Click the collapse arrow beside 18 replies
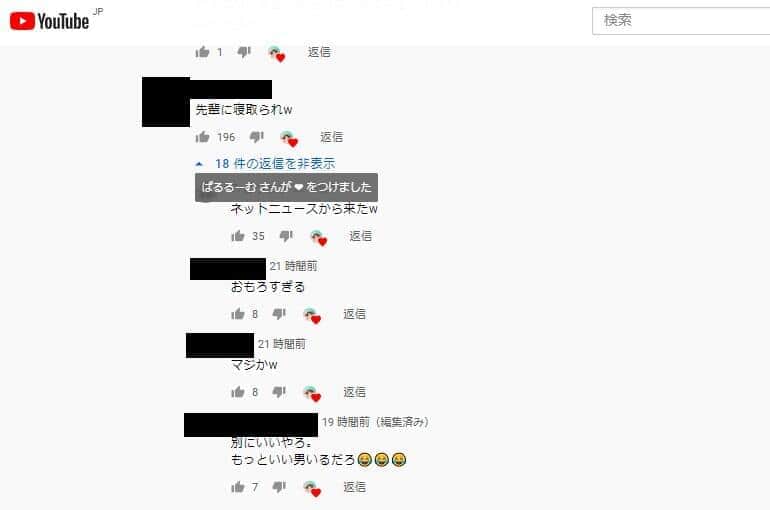Viewport: 770px width, 510px height. [199, 164]
